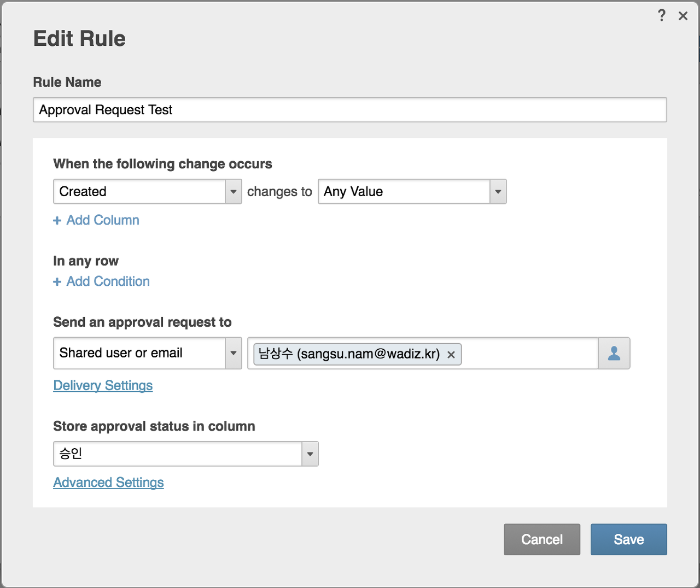This screenshot has width=700, height=588.
Task: Remove the sangsu.nam@wadiz.kr recipient chip
Action: 451,354
